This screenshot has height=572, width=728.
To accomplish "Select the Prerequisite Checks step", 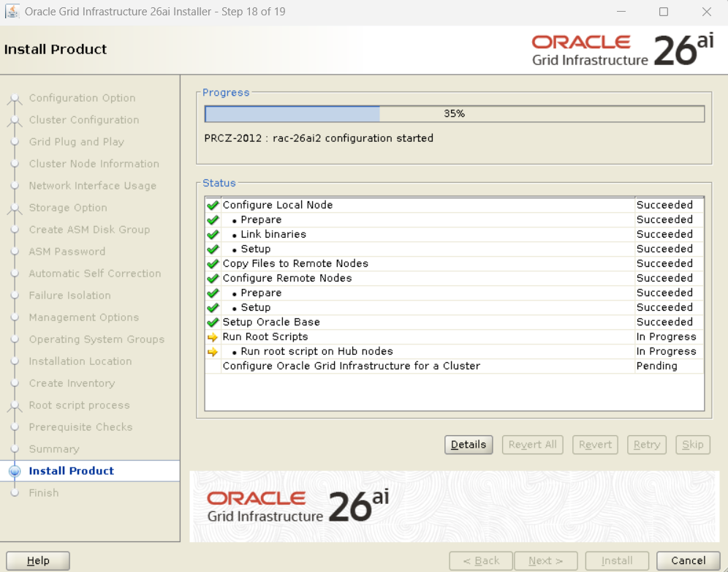I will [80, 427].
